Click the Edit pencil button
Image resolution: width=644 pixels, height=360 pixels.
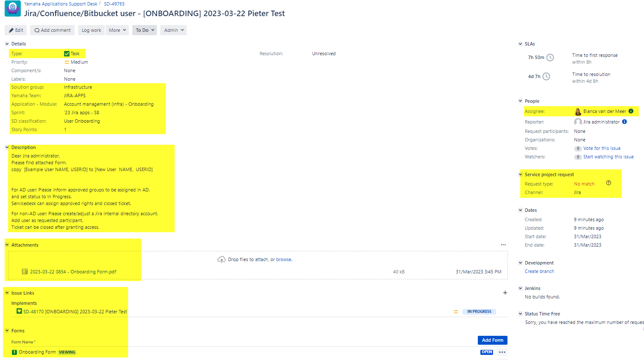(16, 30)
